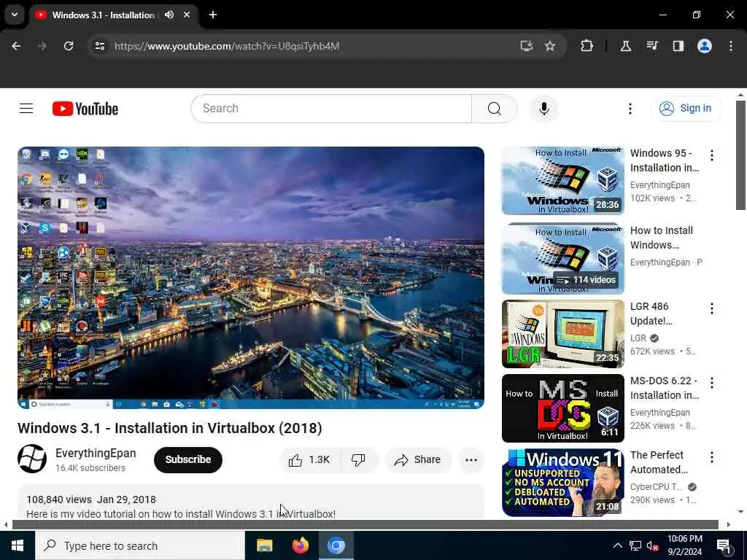The width and height of the screenshot is (747, 560).
Task: Open the YouTube hamburger guide menu
Action: click(26, 109)
